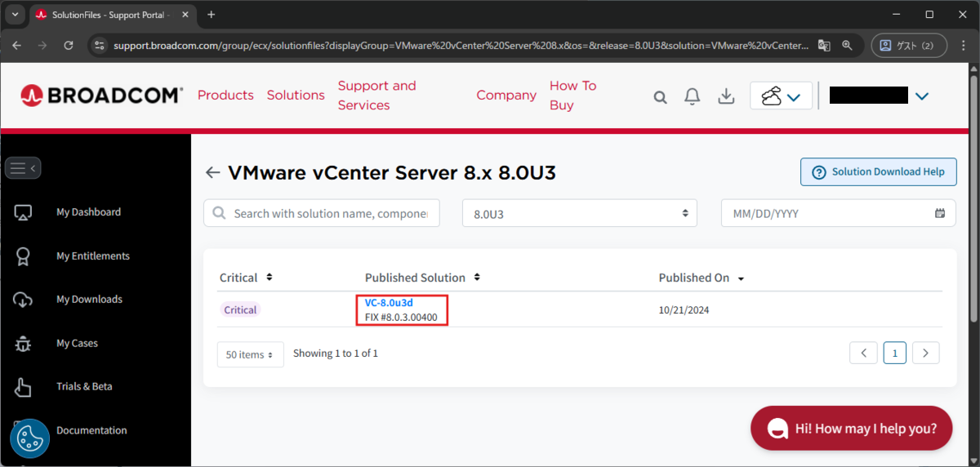Sort by the Published On column
980x467 pixels.
[702, 278]
